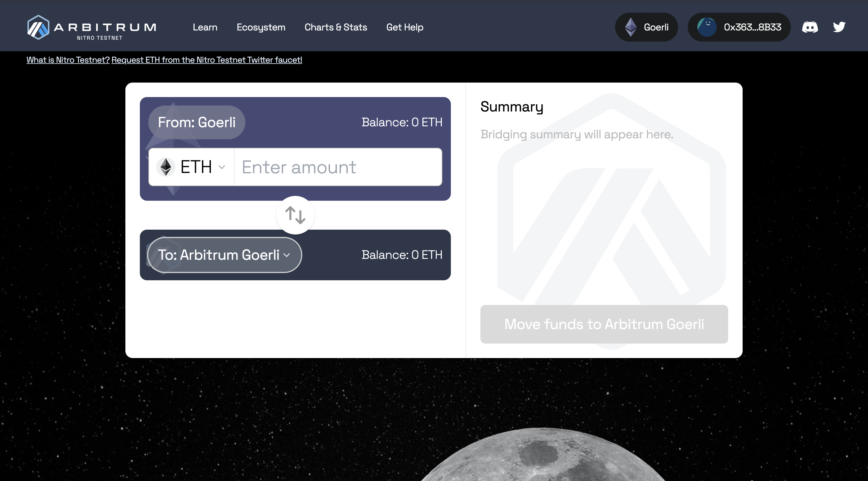The image size is (868, 481).
Task: Open the Discord icon link
Action: [x=810, y=27]
